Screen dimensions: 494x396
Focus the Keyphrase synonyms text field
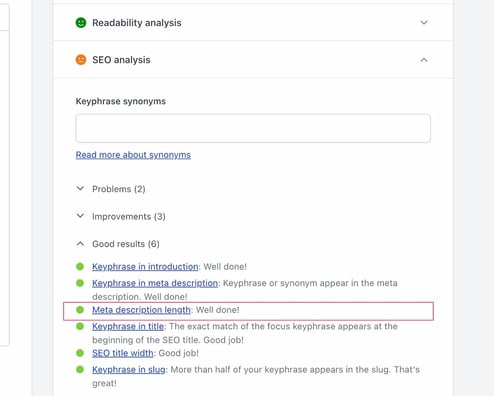(x=253, y=128)
